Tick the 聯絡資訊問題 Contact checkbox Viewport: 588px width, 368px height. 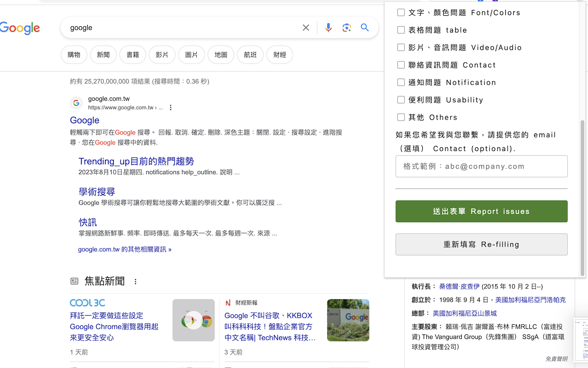click(401, 65)
